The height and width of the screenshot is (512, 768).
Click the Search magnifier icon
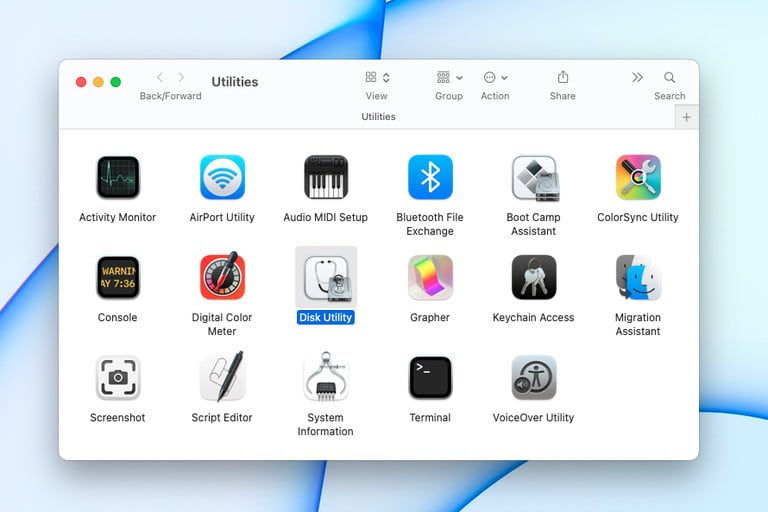pyautogui.click(x=670, y=77)
